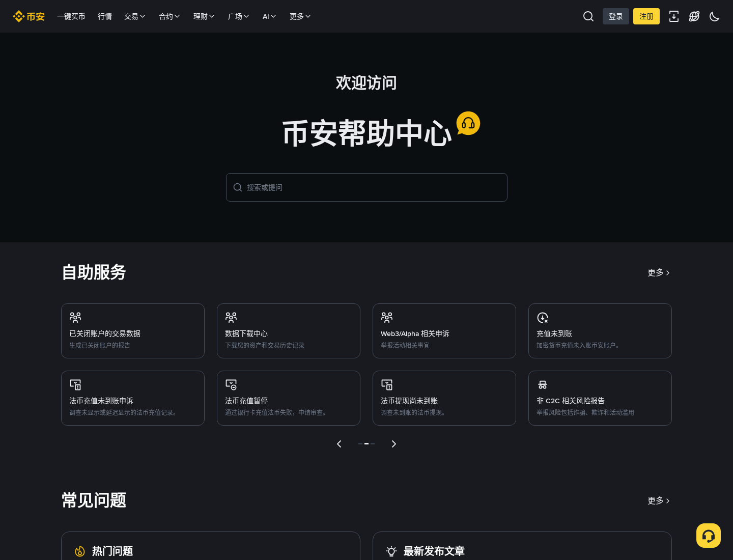Click 最新发布文章 heading
Screen dimensions: 733x560
[434, 551]
